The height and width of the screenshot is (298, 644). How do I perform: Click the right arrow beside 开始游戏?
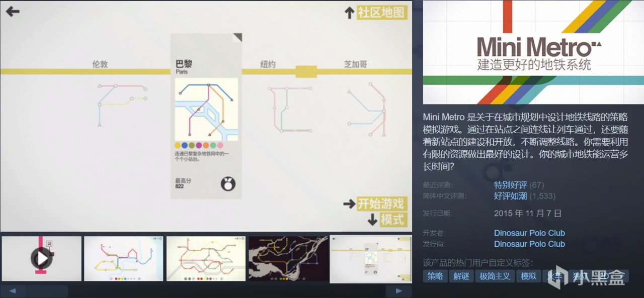click(x=349, y=204)
